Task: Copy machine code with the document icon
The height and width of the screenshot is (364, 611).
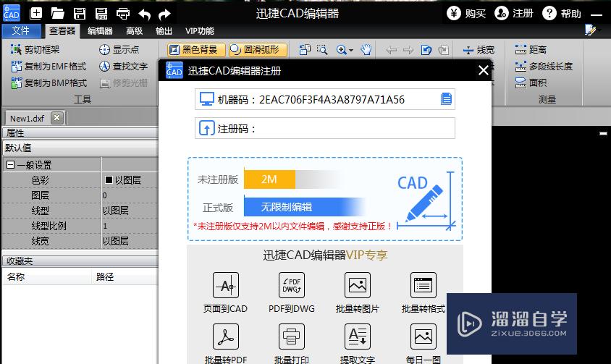Action: coord(446,99)
